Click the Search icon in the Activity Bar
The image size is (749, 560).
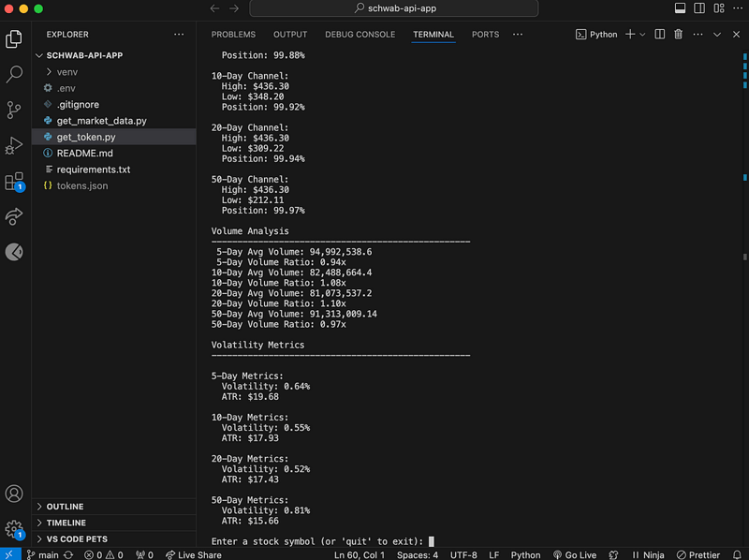(14, 72)
